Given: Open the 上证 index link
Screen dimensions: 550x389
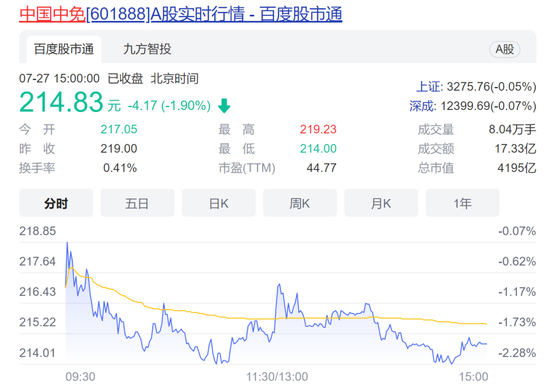Looking at the screenshot, I should tap(428, 87).
